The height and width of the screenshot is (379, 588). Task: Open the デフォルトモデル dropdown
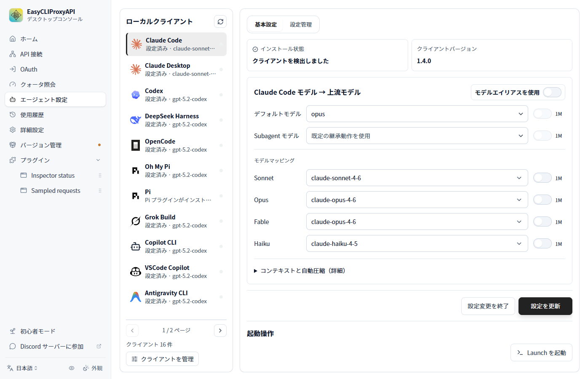click(x=417, y=114)
